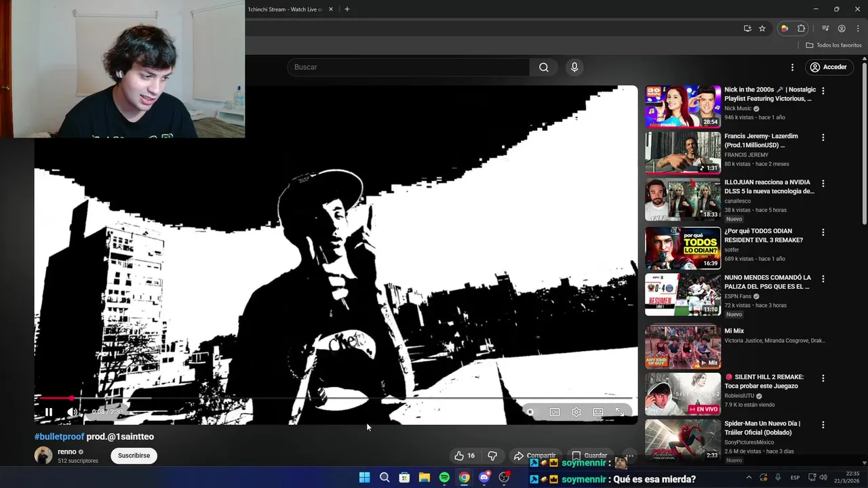Open the renno channel name link
868x488 pixels.
pos(67,451)
